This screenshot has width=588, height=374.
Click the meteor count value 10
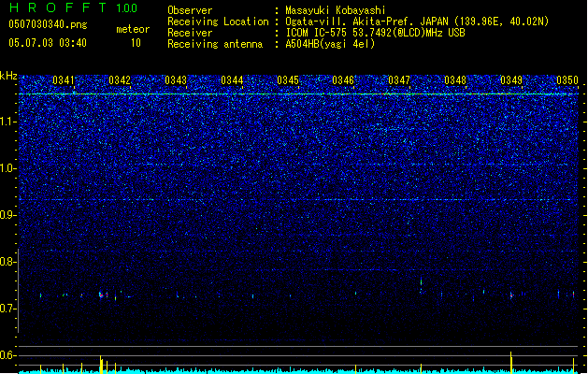[136, 43]
